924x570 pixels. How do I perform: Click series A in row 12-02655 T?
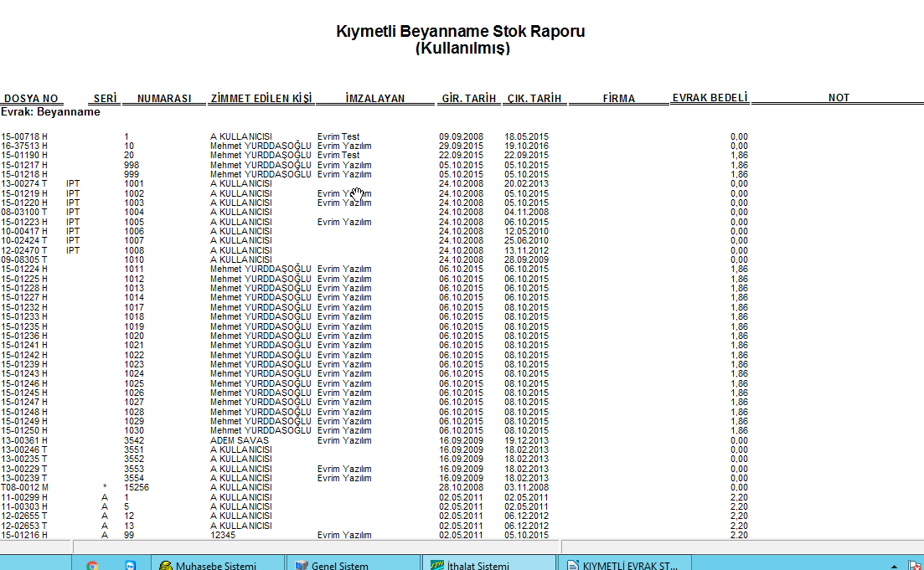click(x=105, y=516)
